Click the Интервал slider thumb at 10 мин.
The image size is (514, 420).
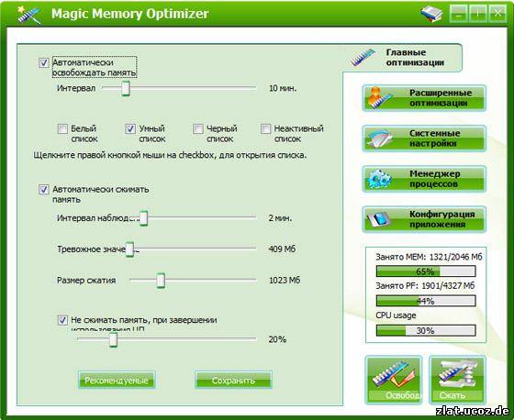[x=126, y=88]
